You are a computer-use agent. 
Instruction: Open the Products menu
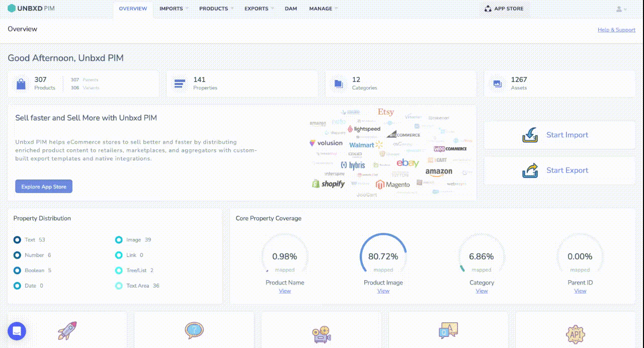213,9
